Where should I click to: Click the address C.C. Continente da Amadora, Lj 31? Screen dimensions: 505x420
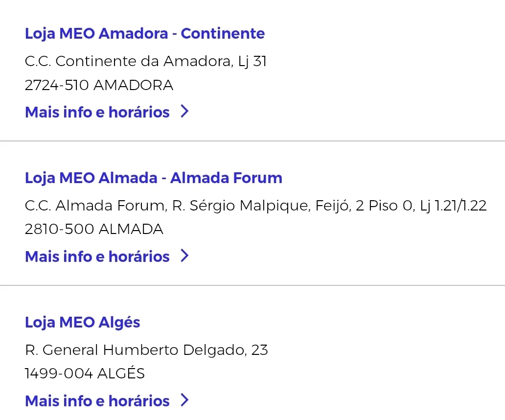tap(145, 62)
